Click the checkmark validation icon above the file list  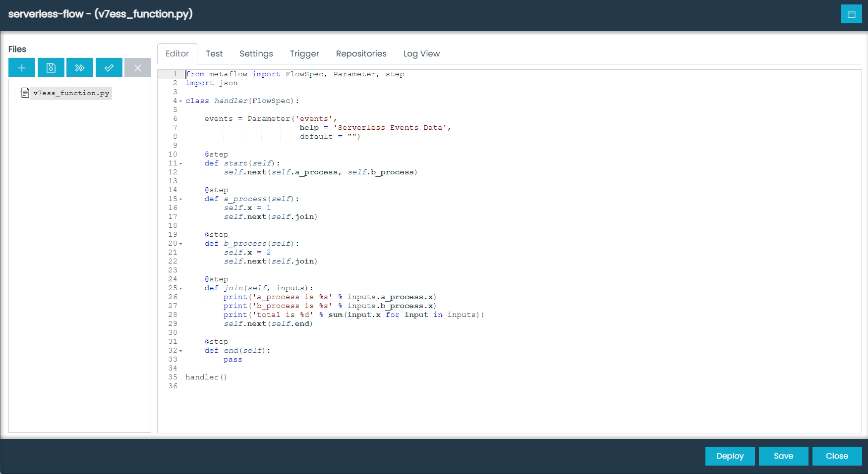tap(109, 67)
